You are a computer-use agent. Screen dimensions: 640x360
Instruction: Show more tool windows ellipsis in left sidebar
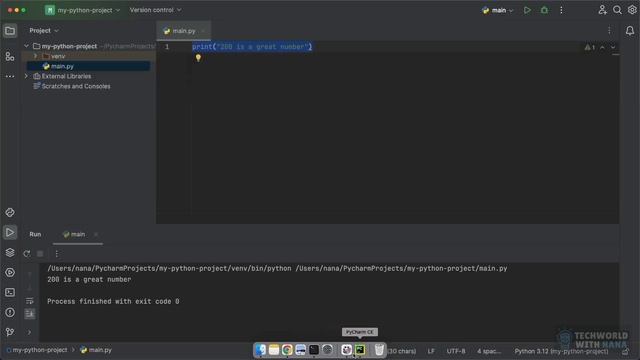pyautogui.click(x=10, y=76)
